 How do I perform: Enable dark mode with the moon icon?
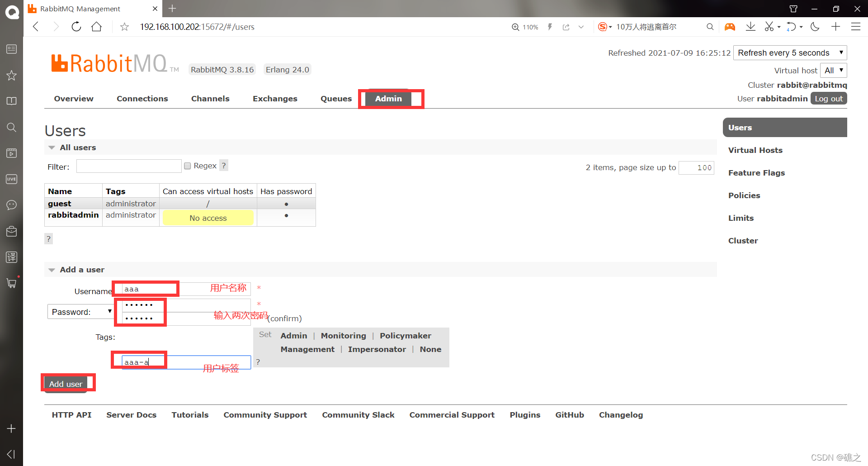pos(815,27)
